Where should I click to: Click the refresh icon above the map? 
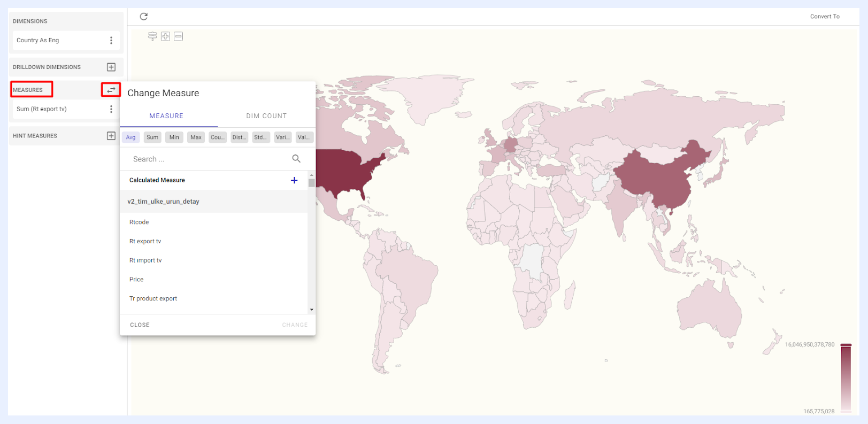[144, 17]
